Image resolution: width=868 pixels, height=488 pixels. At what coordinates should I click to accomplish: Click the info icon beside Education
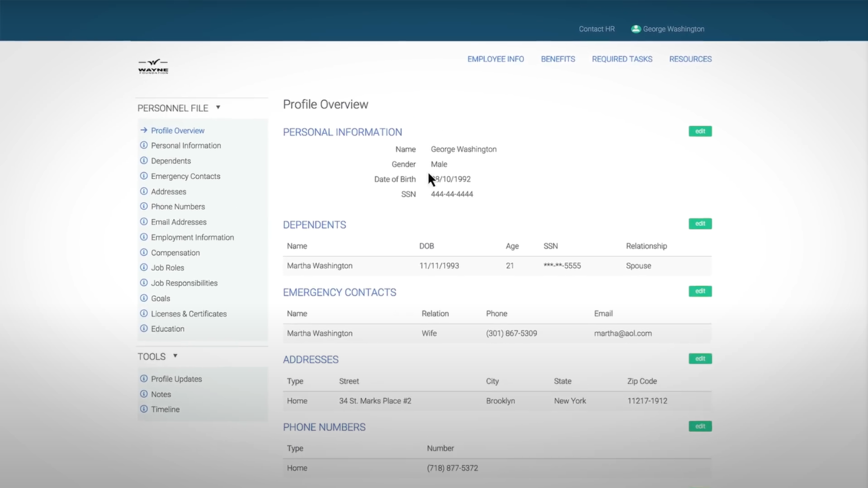coord(144,328)
